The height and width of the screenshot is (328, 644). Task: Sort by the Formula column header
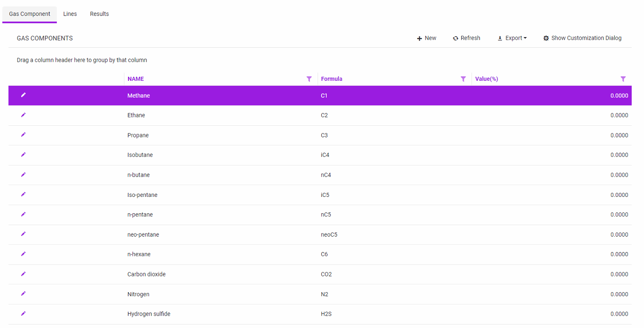coord(331,79)
